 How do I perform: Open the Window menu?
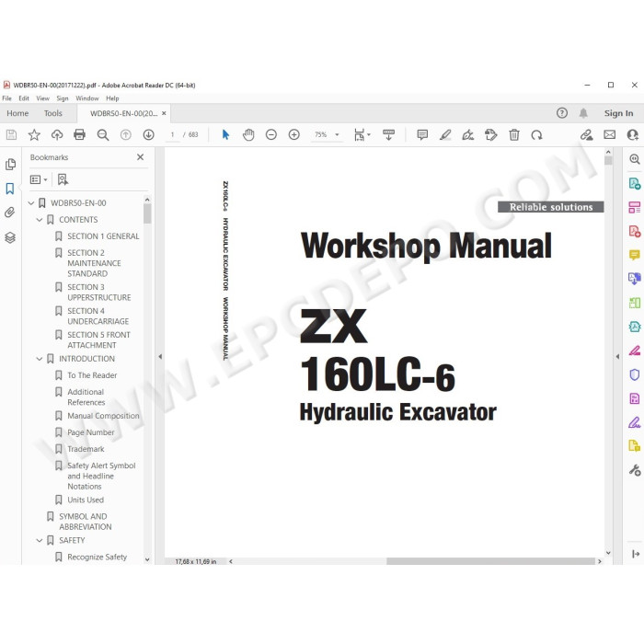(x=87, y=98)
